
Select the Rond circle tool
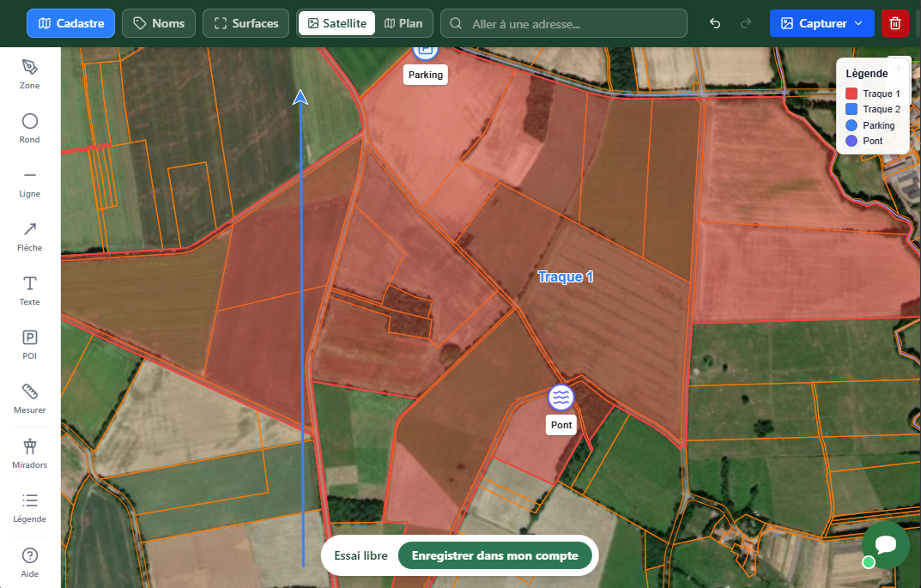tap(29, 128)
